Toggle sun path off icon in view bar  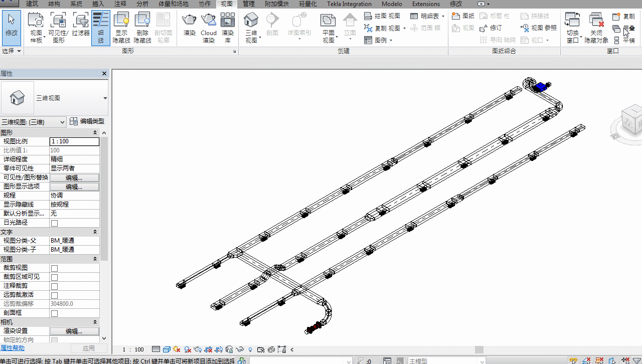(177, 349)
